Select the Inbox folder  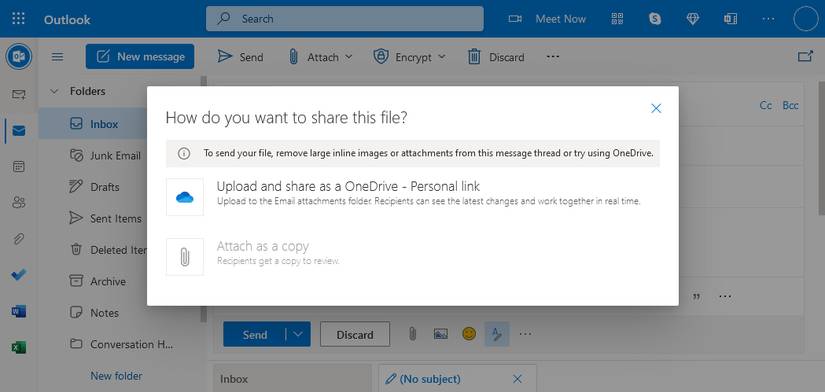pos(93,124)
